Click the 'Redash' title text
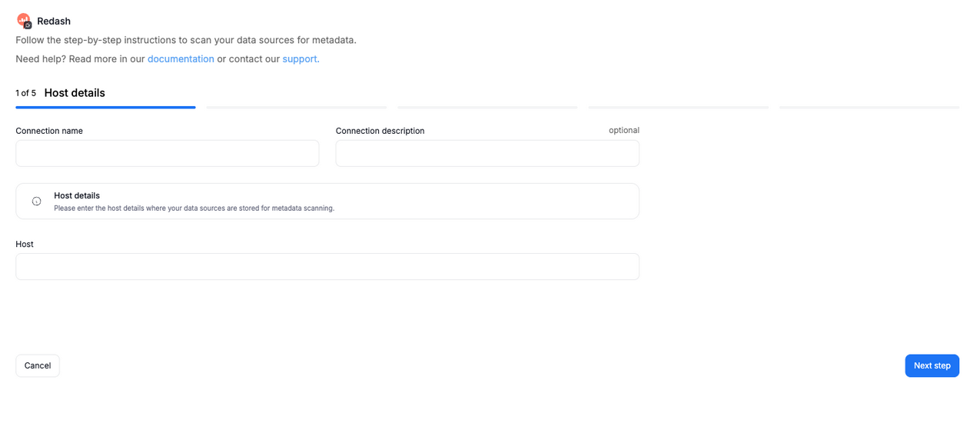This screenshot has height=430, width=980. point(54,22)
